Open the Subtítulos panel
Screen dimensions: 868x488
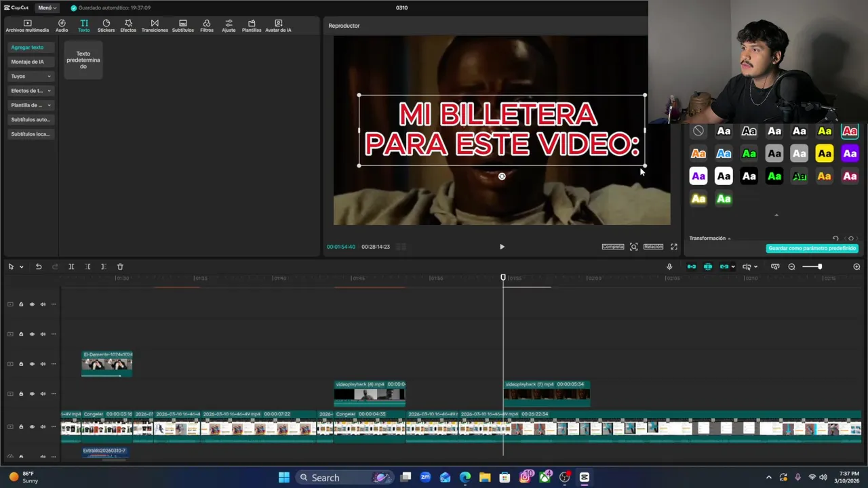point(182,26)
